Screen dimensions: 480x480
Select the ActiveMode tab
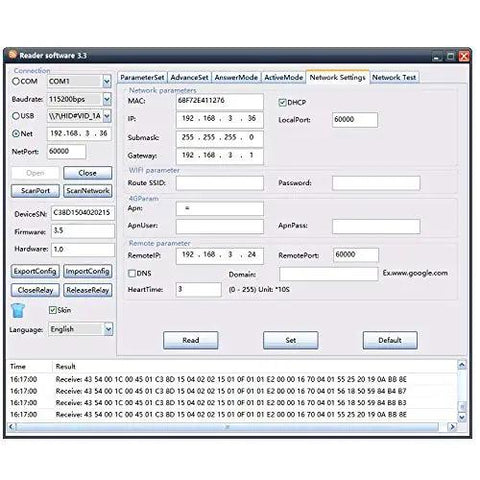[x=283, y=78]
